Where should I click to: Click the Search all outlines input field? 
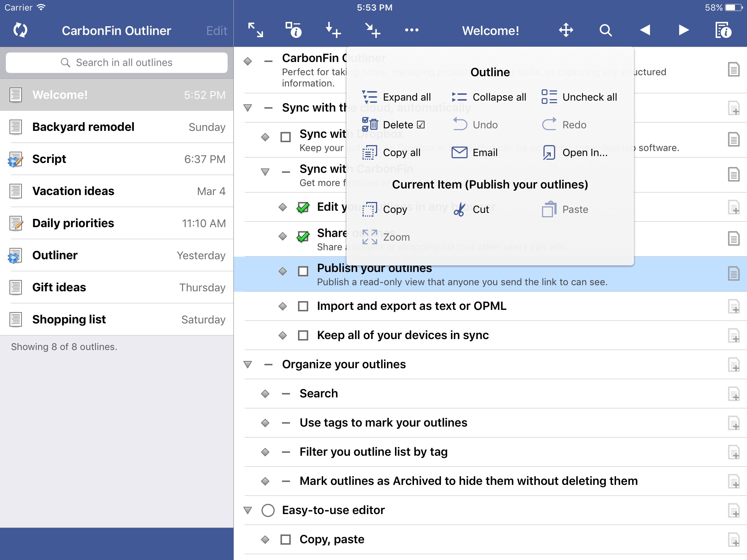116,62
